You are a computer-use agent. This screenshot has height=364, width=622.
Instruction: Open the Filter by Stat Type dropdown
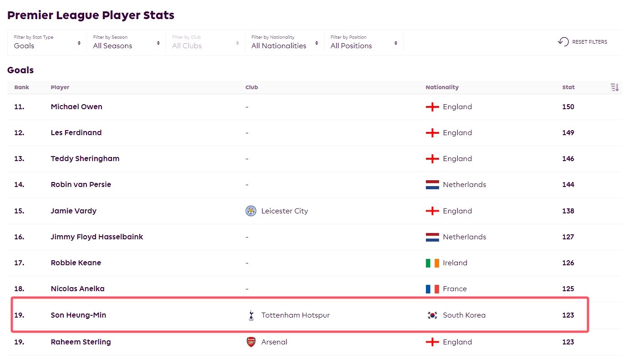[47, 42]
